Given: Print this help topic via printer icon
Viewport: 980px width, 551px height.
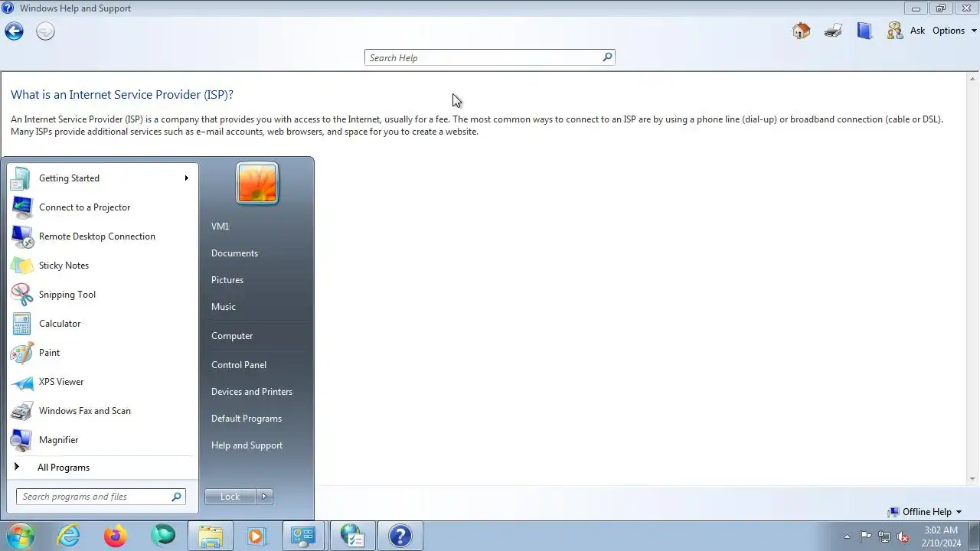Looking at the screenshot, I should [x=833, y=31].
